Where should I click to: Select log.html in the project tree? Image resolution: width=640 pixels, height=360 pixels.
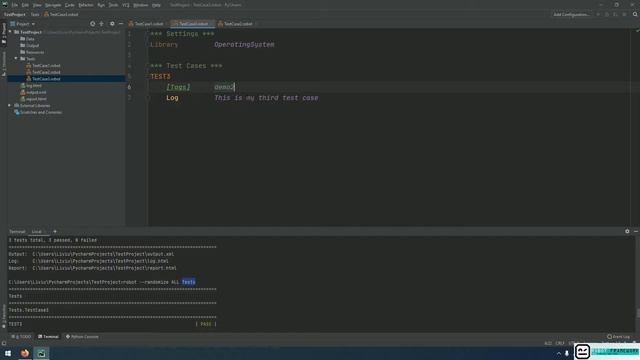click(31, 85)
